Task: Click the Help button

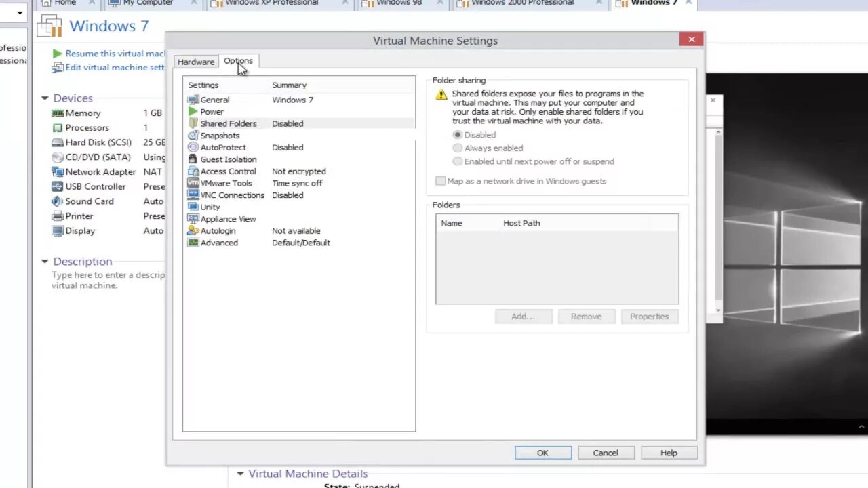Action: pos(669,453)
